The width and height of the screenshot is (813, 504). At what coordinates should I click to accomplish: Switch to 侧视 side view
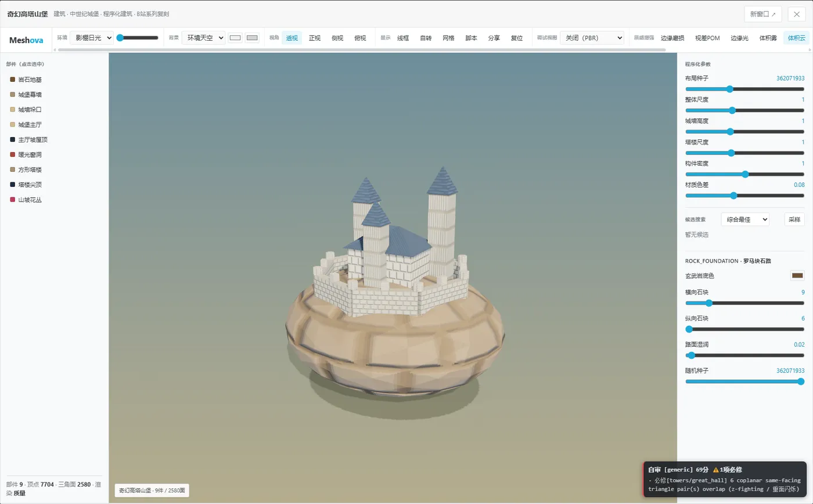coord(337,38)
